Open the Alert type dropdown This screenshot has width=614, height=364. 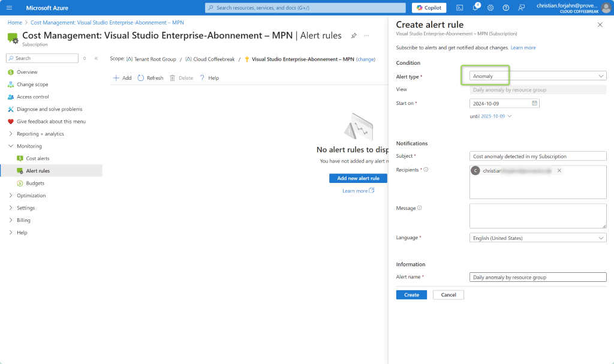537,76
